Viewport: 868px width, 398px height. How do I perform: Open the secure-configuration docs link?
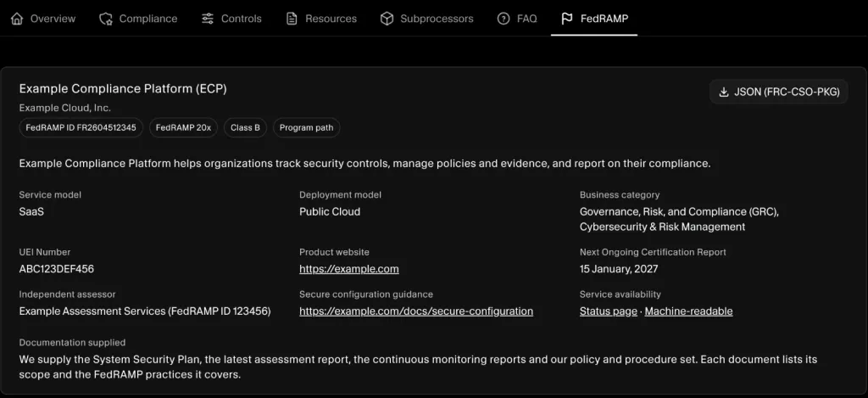pyautogui.click(x=416, y=311)
